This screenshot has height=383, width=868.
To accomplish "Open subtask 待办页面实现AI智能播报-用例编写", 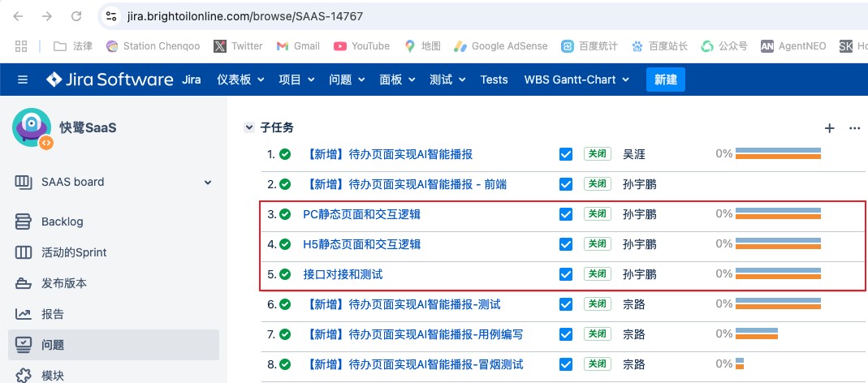I will click(x=413, y=334).
